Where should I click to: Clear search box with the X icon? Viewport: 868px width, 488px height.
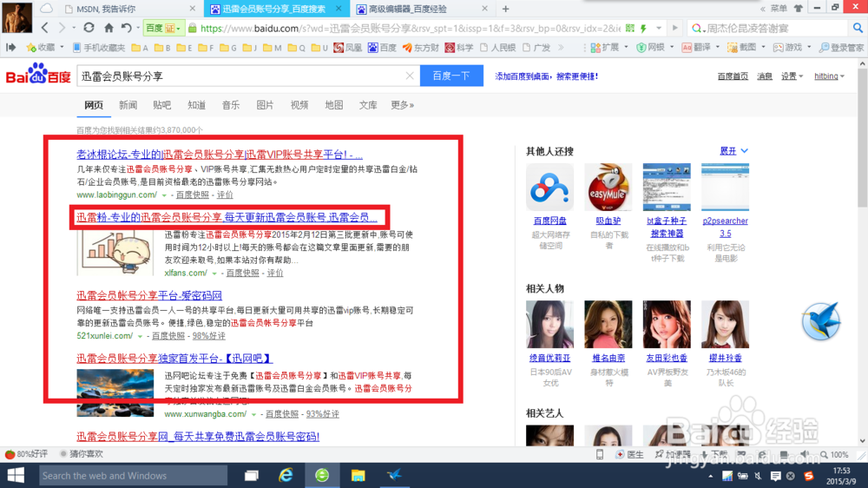pos(410,76)
